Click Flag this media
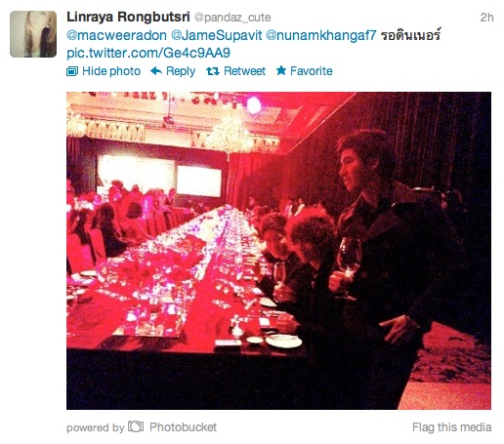The height and width of the screenshot is (444, 504). (x=451, y=427)
